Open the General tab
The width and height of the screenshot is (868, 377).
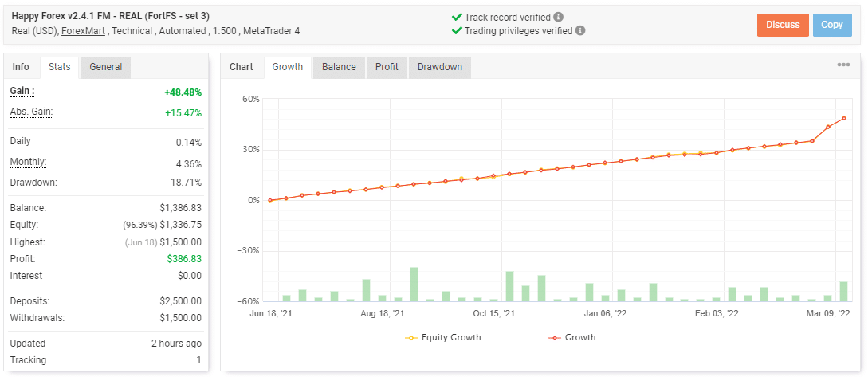coord(106,67)
